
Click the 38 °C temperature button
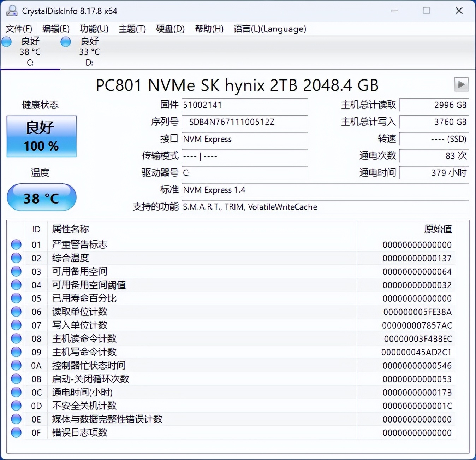click(41, 197)
